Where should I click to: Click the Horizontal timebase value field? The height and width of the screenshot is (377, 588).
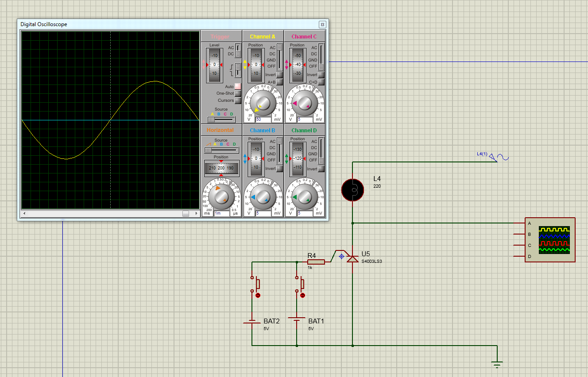(222, 213)
